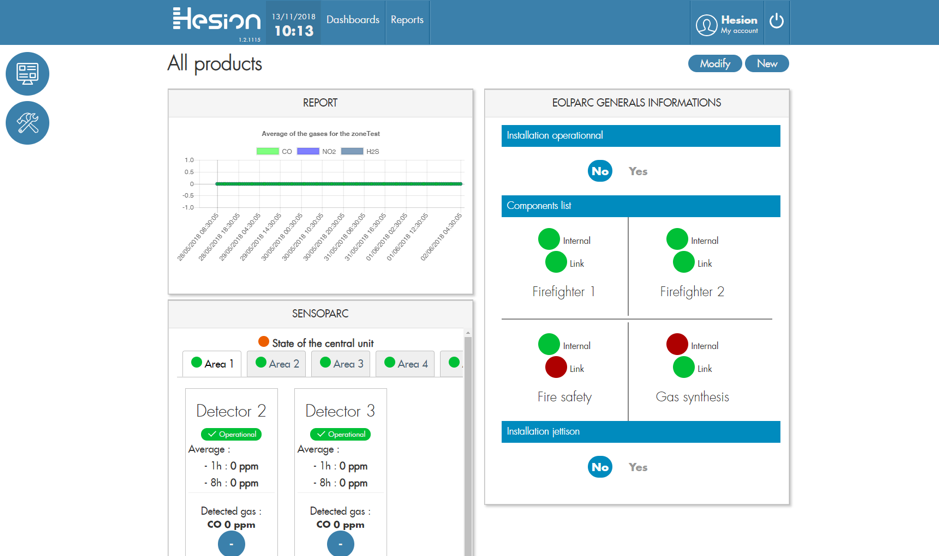Set Installation jettison to No
The width and height of the screenshot is (939, 556).
point(600,467)
